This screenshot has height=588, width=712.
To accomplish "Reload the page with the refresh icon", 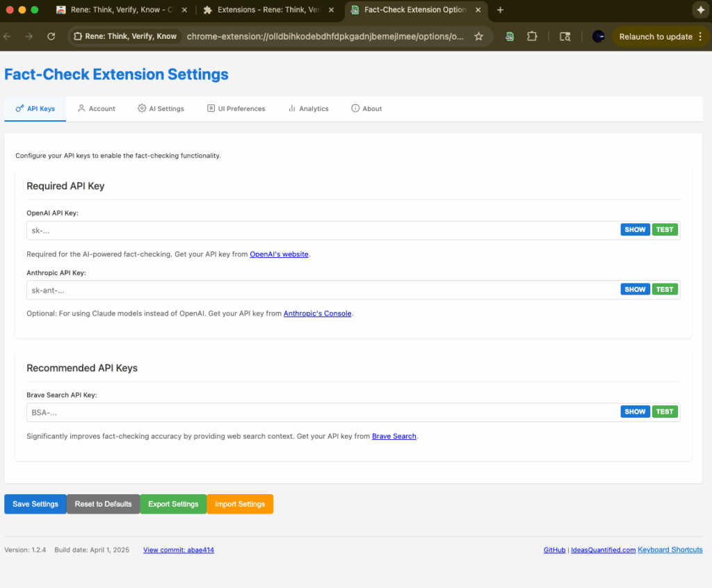I will pyautogui.click(x=51, y=37).
